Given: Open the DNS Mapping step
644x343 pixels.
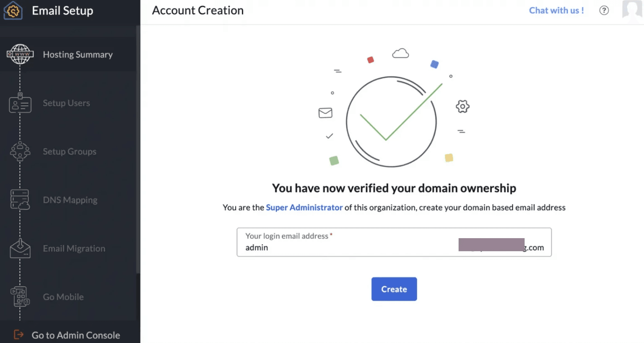Looking at the screenshot, I should pos(70,200).
